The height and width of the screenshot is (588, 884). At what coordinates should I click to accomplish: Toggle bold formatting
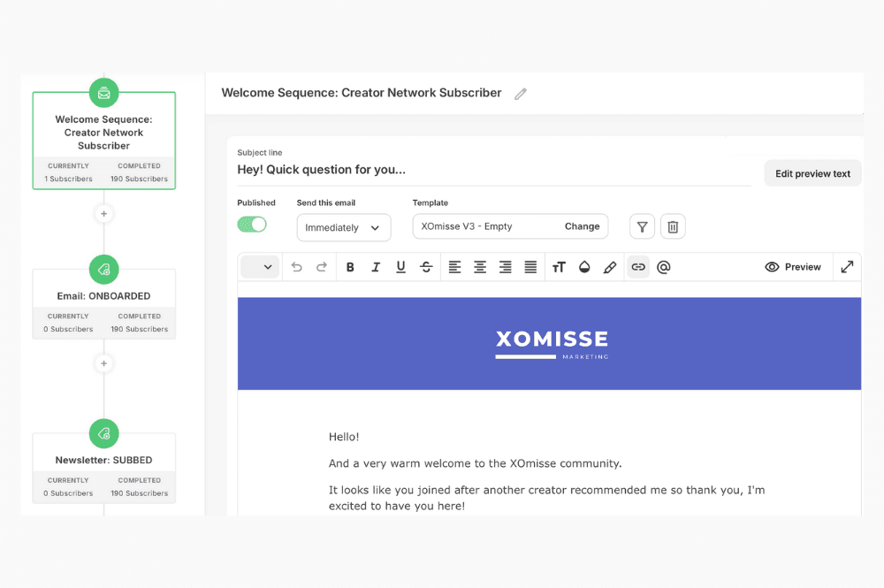(349, 266)
